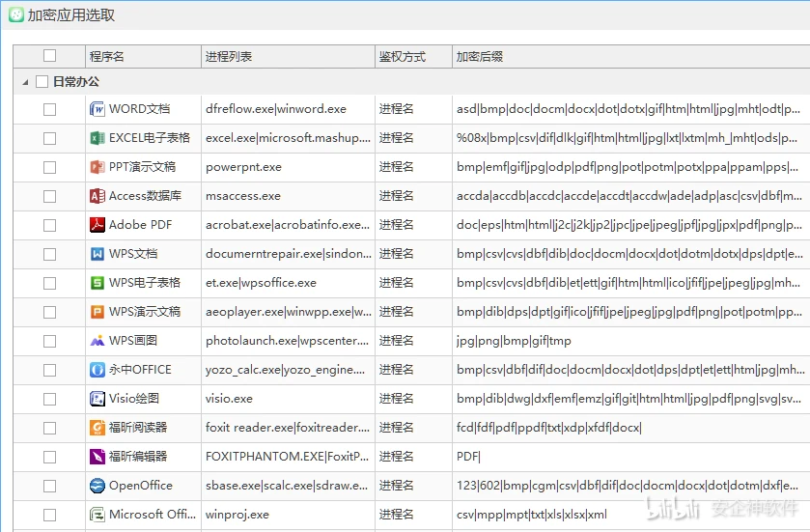Click the Adobe PDF program name
This screenshot has height=532, width=810.
tap(140, 225)
